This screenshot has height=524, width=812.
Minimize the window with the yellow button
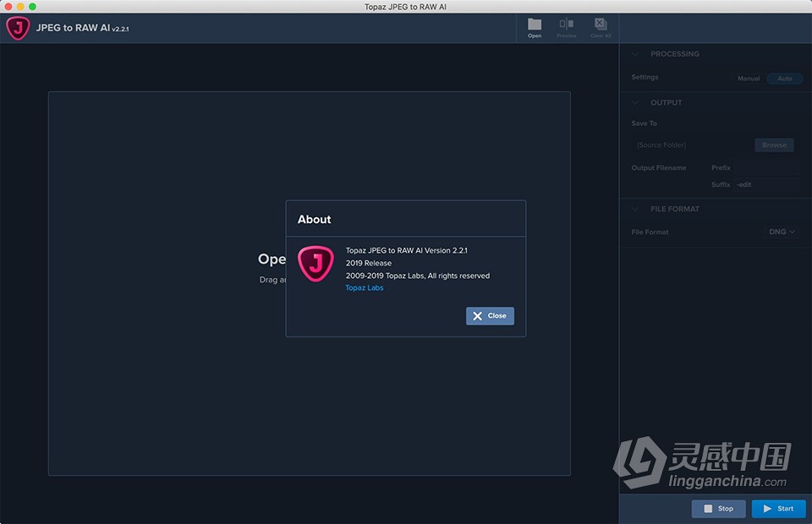(20, 7)
